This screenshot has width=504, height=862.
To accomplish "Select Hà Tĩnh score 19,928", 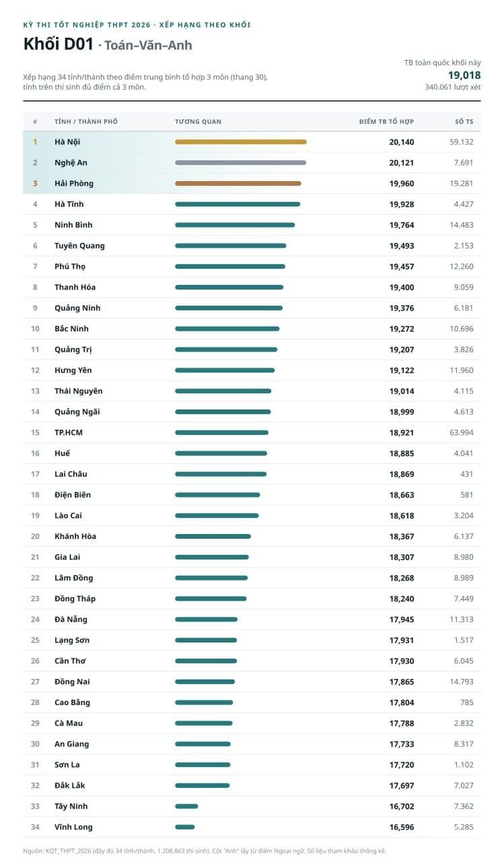I will pyautogui.click(x=402, y=204).
